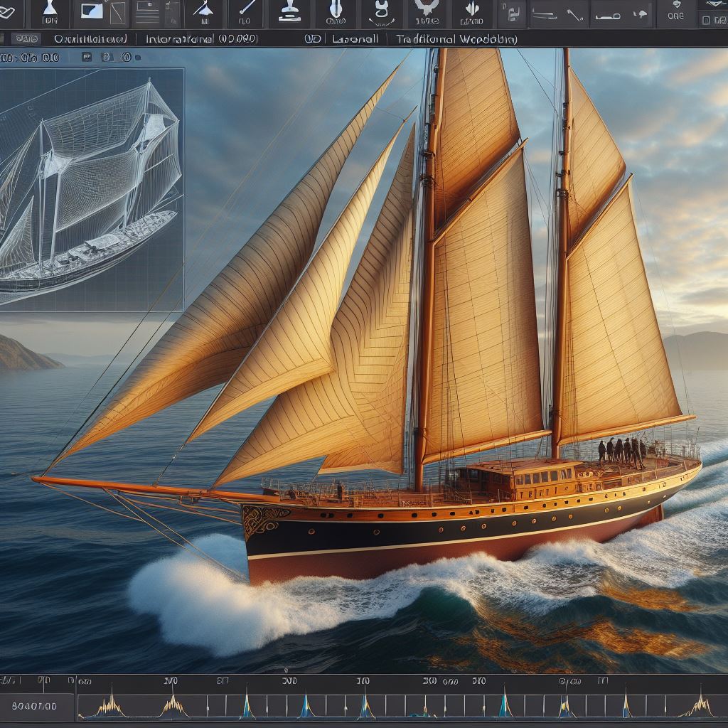728x728 pixels.
Task: Toggle the small square icon above wireframe preview
Action: 87,58
